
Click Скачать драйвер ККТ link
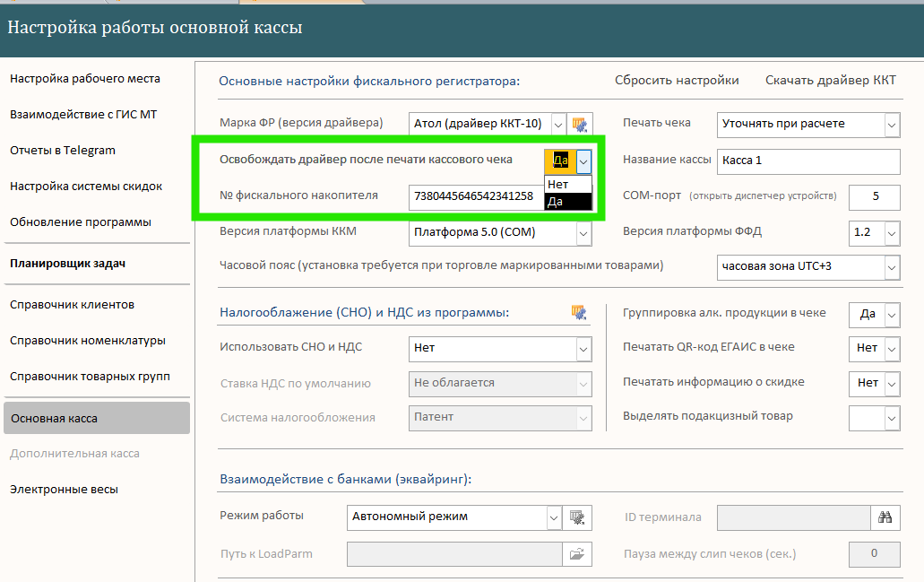830,80
